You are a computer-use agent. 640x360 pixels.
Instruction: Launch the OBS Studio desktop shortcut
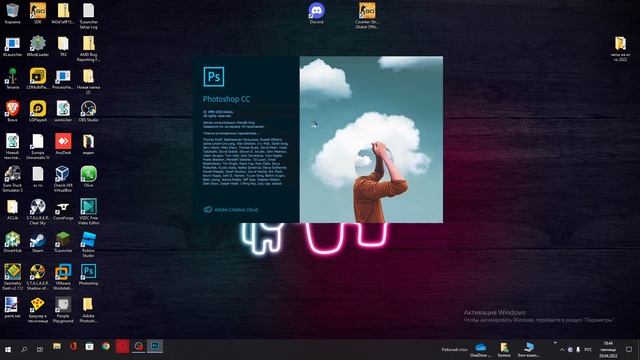[x=88, y=111]
